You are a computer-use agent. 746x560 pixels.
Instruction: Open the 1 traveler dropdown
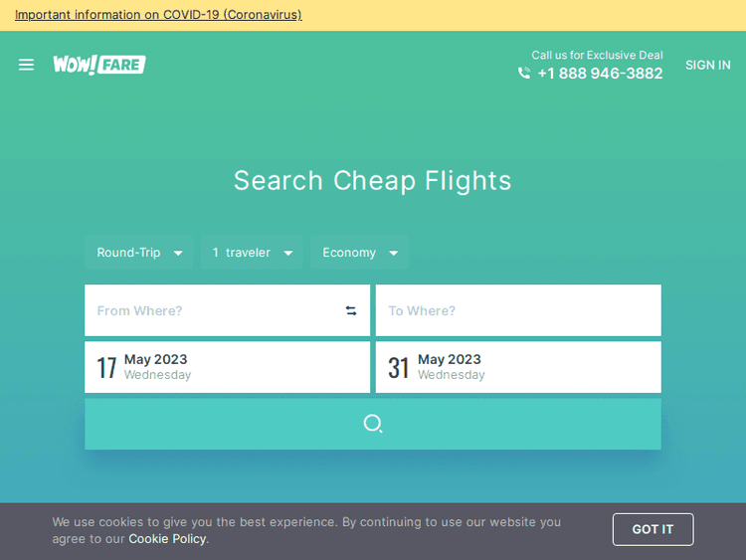(252, 253)
